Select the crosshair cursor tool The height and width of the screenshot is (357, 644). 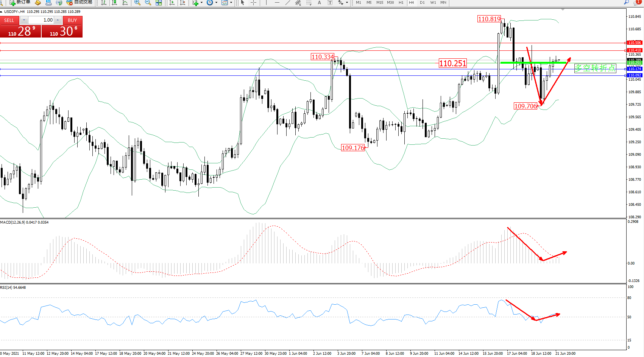253,3
